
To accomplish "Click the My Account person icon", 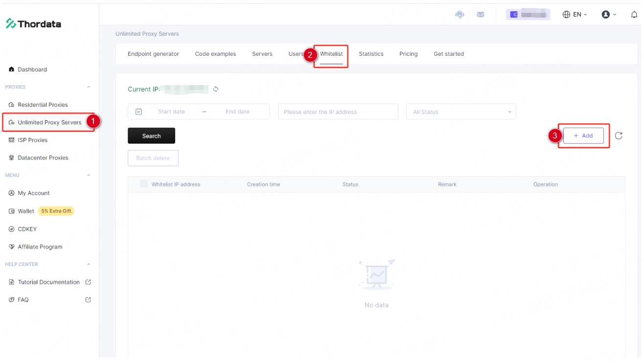I will pos(12,193).
